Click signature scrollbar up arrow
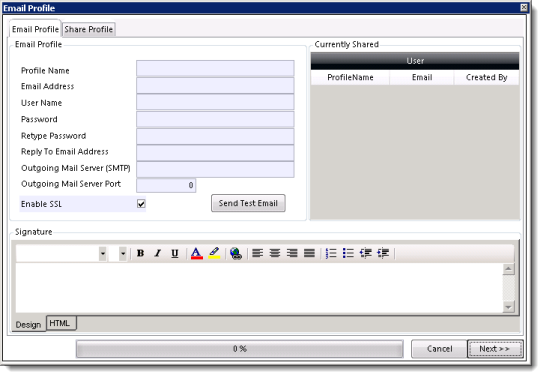 [508, 269]
